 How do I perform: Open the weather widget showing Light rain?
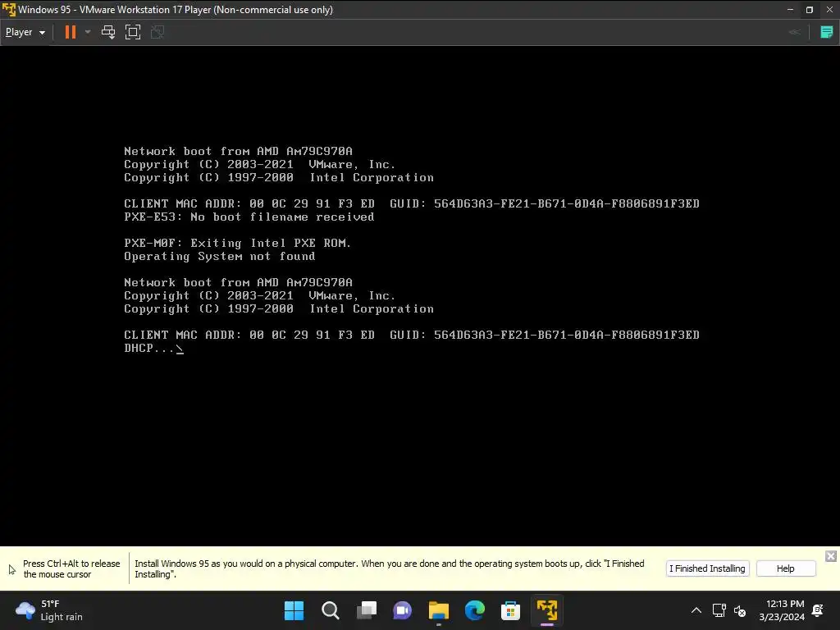pyautogui.click(x=49, y=610)
